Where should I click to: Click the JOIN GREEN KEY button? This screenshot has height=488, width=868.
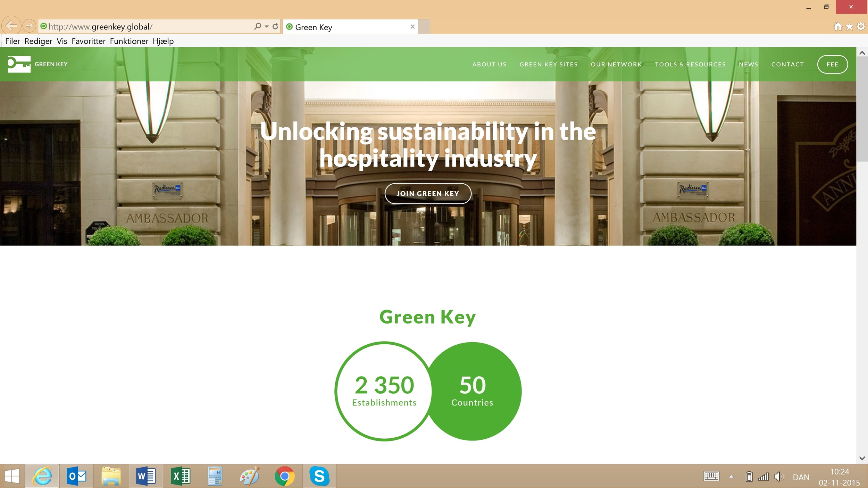click(x=428, y=194)
